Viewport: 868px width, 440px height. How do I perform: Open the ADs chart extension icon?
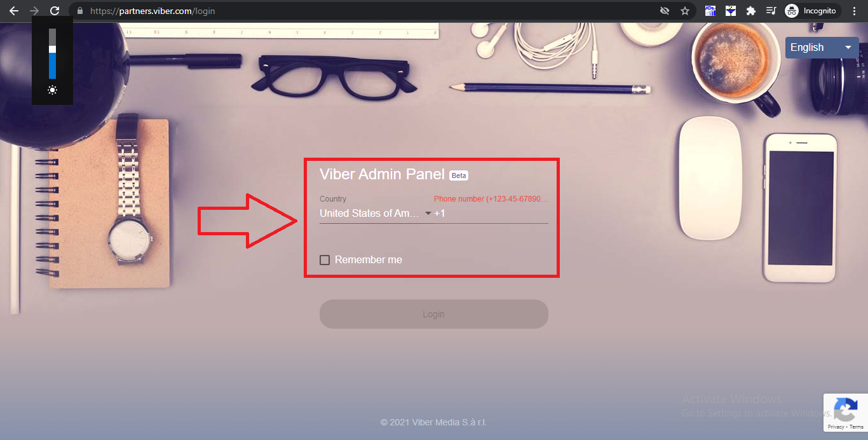[x=710, y=11]
